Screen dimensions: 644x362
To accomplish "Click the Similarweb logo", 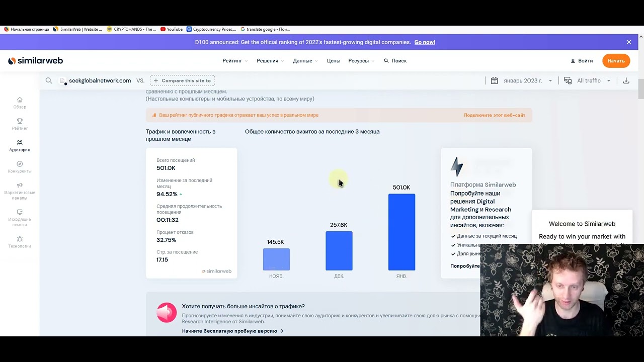I will point(35,61).
